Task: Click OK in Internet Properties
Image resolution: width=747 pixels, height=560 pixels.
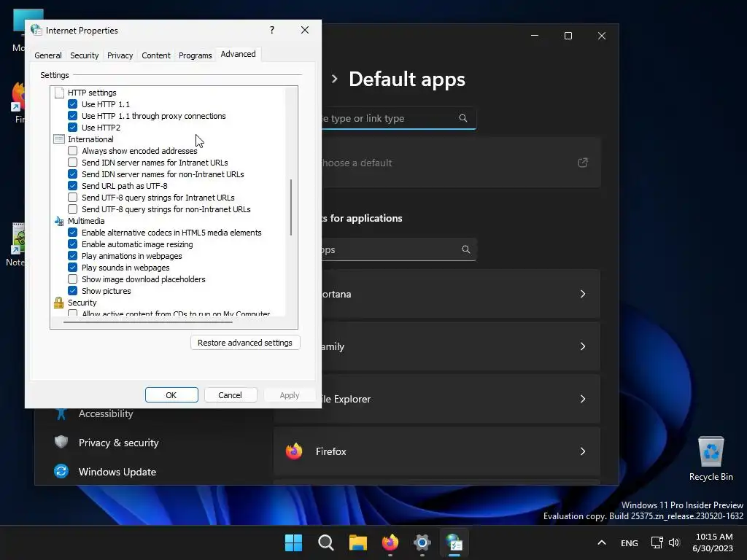Action: [171, 394]
